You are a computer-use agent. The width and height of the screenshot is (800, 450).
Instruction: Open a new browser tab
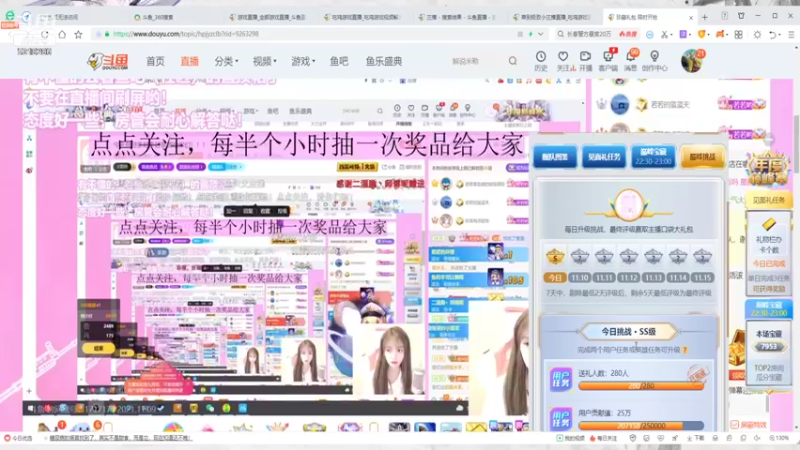point(705,17)
